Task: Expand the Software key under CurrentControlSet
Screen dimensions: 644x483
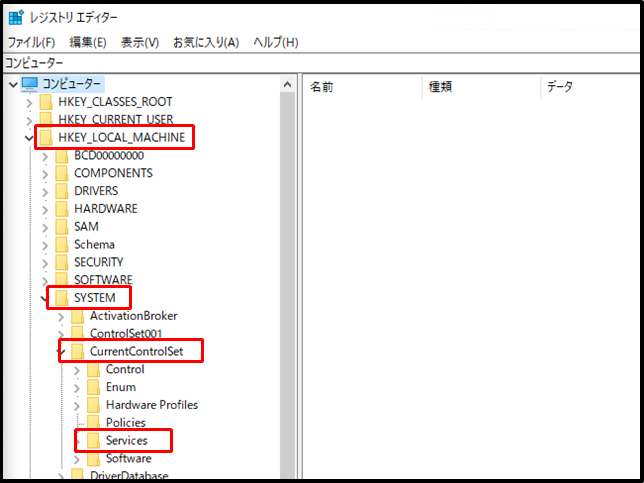Action: click(77, 459)
